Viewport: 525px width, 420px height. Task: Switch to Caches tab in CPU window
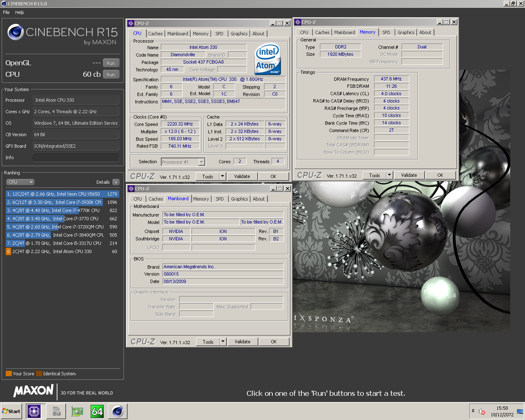coord(155,34)
